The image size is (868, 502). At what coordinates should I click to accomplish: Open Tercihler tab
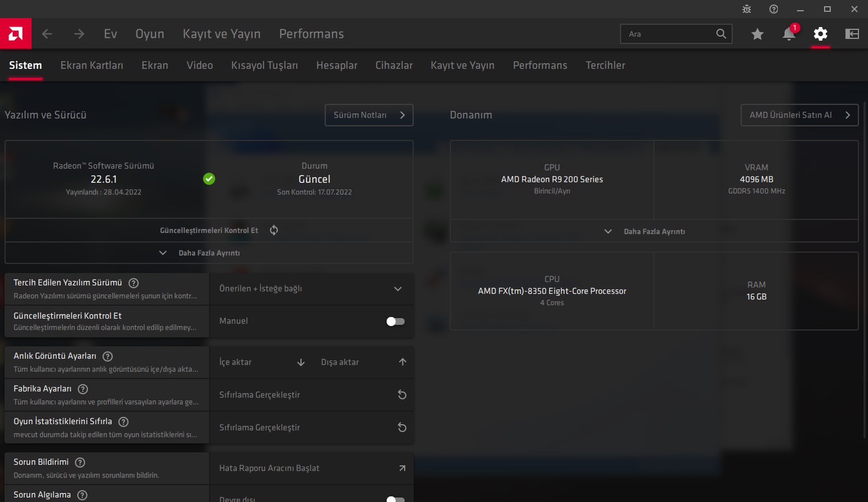[x=605, y=65]
